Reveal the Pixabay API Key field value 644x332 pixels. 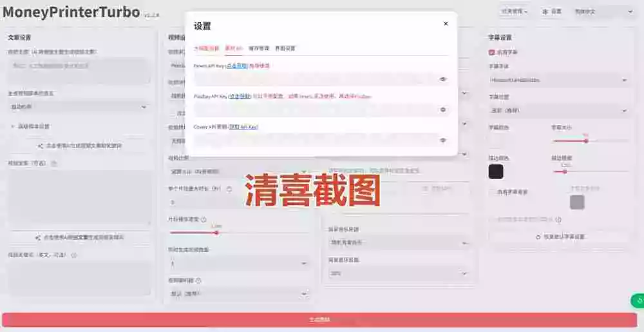click(443, 110)
